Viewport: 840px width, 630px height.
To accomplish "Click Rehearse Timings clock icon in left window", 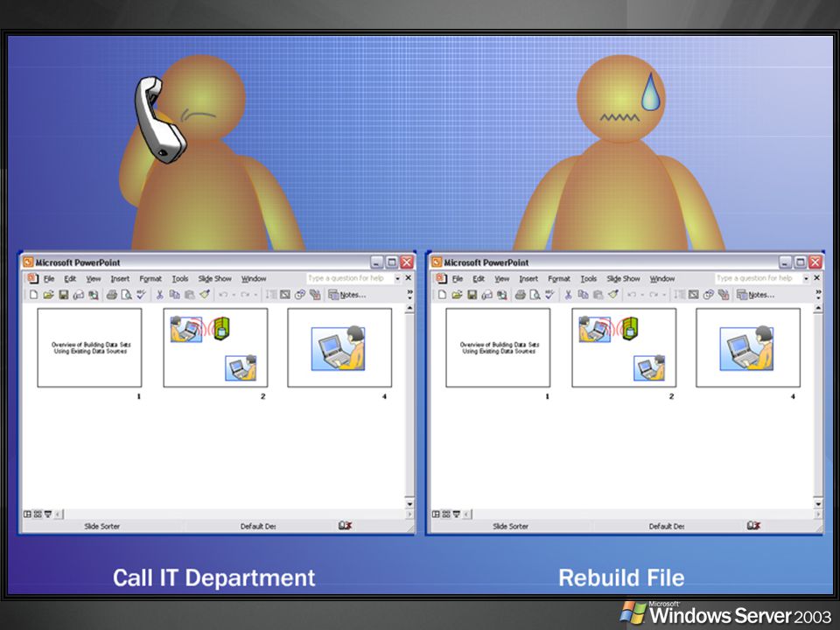I will click(x=299, y=295).
